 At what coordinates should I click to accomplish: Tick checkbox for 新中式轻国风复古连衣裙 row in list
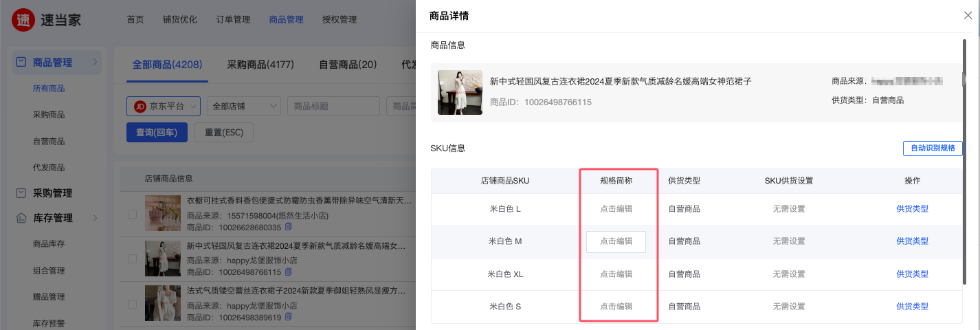tap(132, 259)
